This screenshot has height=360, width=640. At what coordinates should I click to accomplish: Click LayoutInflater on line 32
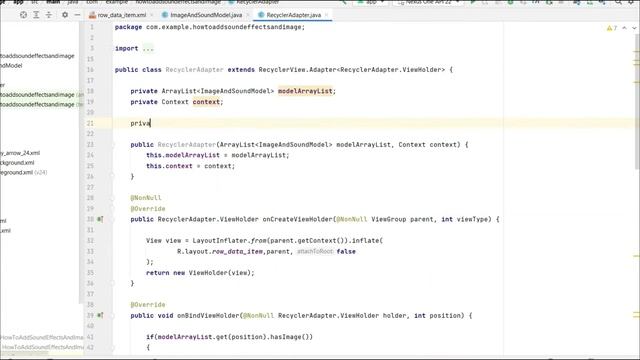(x=220, y=241)
